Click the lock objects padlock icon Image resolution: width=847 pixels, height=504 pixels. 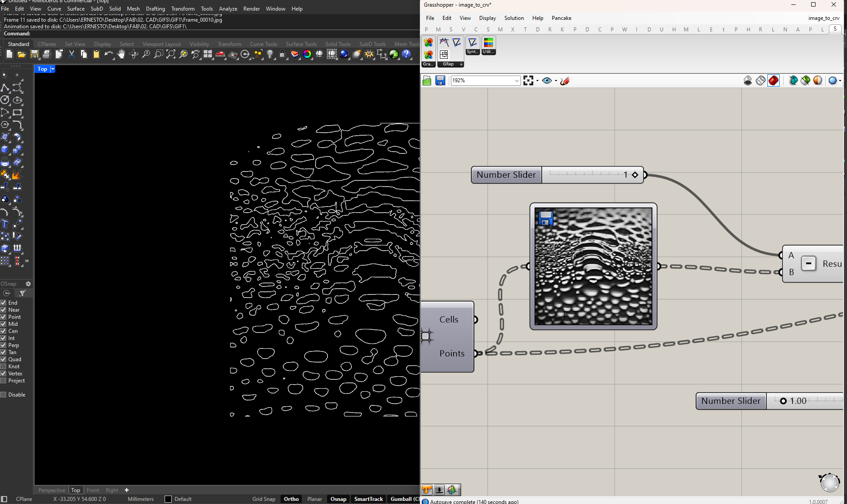(x=282, y=54)
